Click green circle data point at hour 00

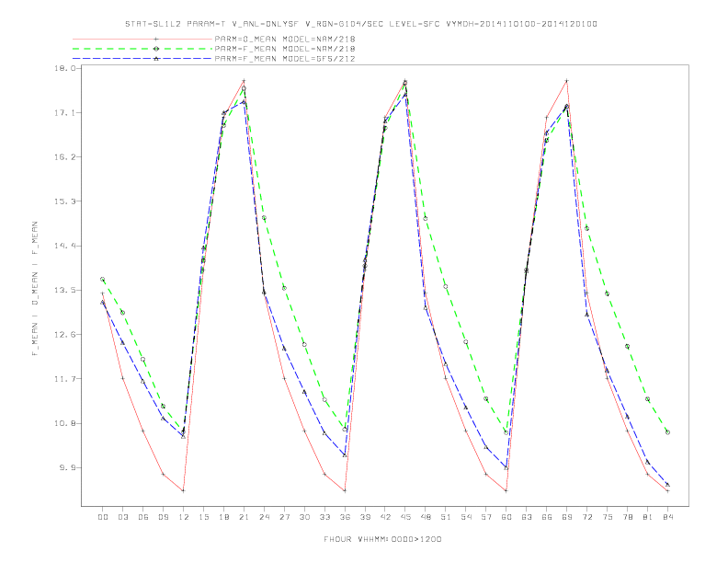point(103,279)
